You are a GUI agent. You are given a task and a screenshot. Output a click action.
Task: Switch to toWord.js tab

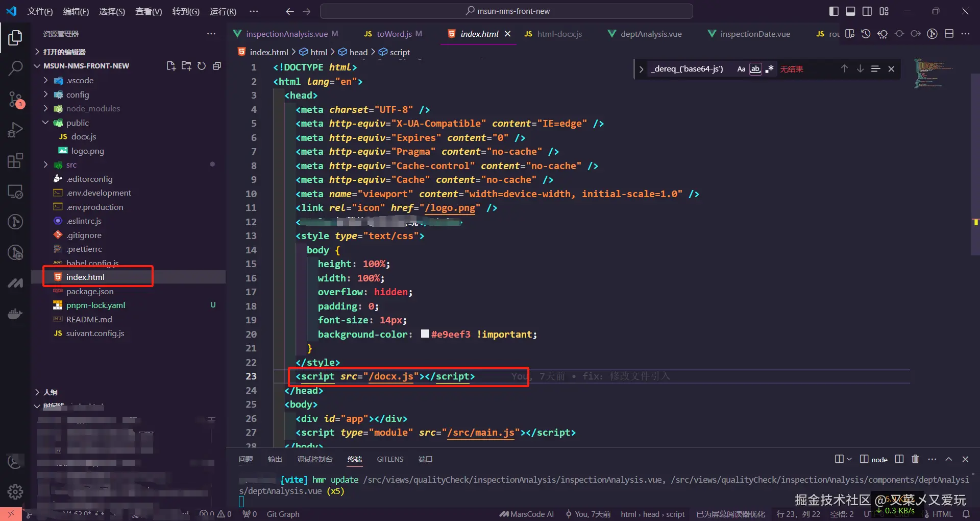pyautogui.click(x=393, y=34)
